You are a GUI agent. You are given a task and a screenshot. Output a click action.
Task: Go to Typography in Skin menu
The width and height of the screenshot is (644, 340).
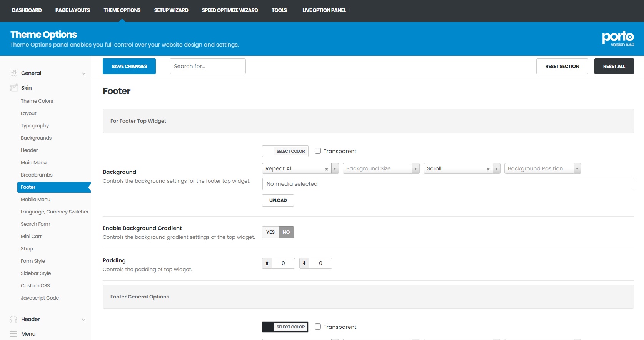coord(35,126)
